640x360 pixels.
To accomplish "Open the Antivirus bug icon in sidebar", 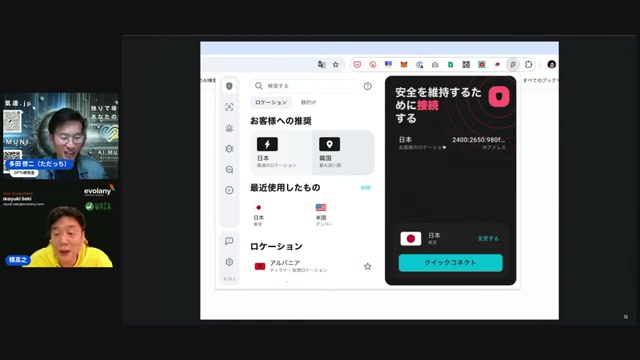I will tap(229, 149).
